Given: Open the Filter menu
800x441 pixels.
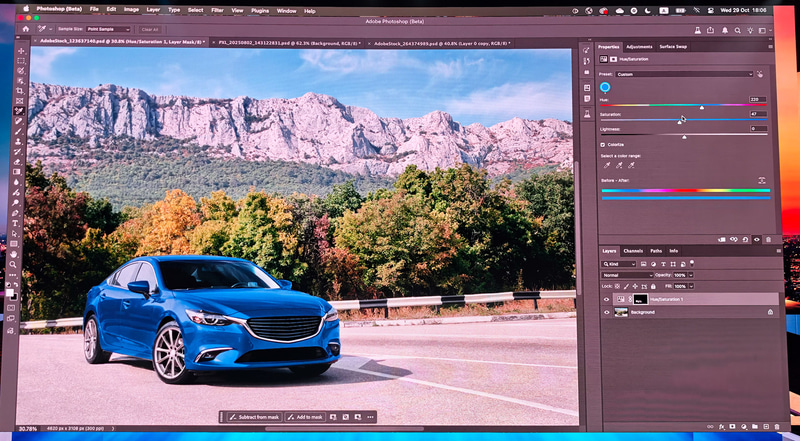Looking at the screenshot, I should coord(217,10).
